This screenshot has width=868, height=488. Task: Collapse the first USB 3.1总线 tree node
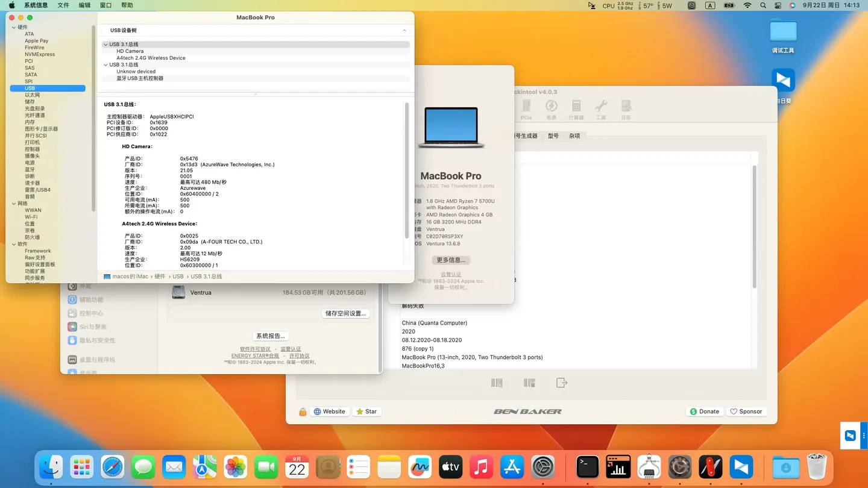click(x=105, y=44)
